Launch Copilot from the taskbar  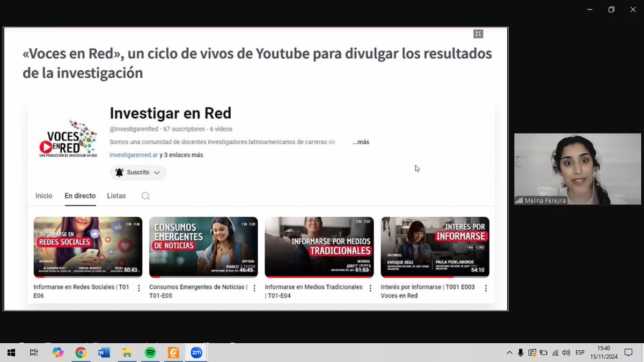(x=57, y=352)
